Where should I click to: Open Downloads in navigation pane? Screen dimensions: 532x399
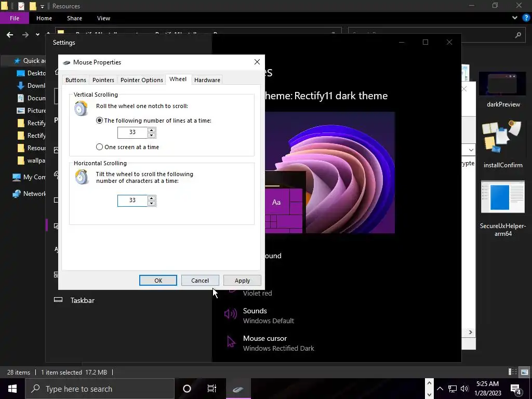click(x=31, y=86)
